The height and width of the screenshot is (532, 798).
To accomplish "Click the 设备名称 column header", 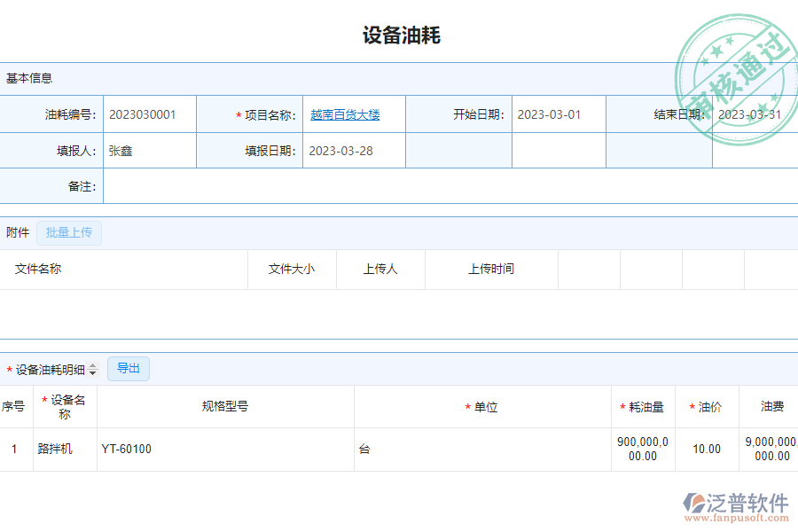I will coord(64,406).
